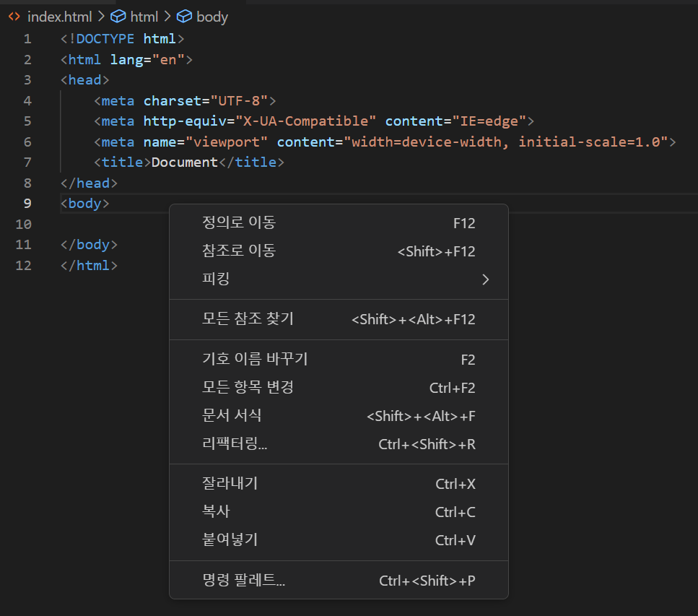Click the 'http-equiv' attribute name
The width and height of the screenshot is (698, 616).
[x=186, y=121]
